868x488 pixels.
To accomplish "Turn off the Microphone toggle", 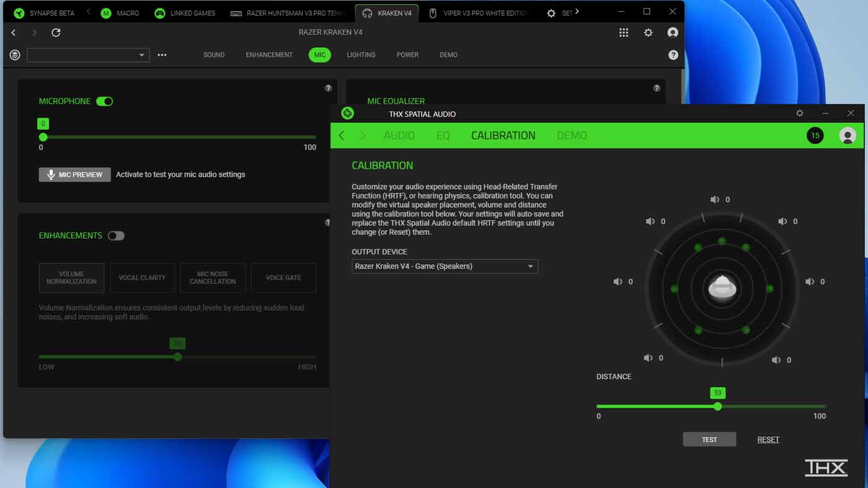I will coord(105,101).
